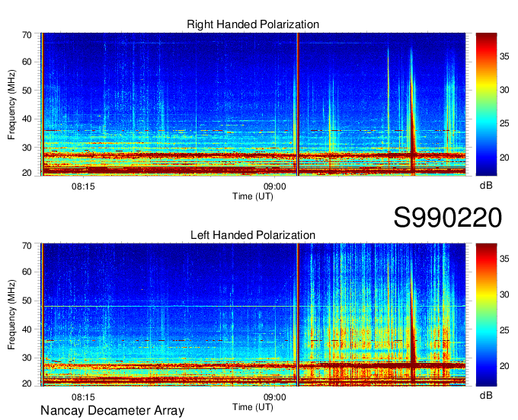
Task: Click the 70 MHz tick on bottom plot
Action: [x=27, y=246]
